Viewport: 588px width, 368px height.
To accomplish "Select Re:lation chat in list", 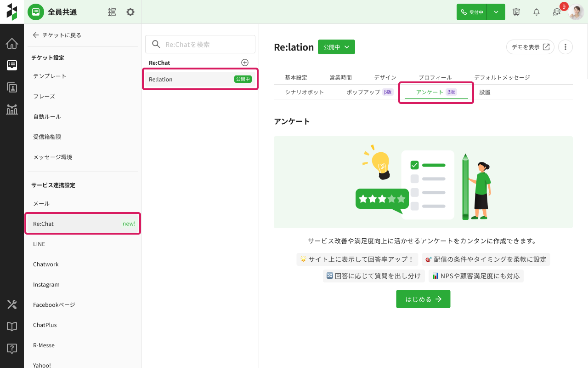I will pos(200,79).
